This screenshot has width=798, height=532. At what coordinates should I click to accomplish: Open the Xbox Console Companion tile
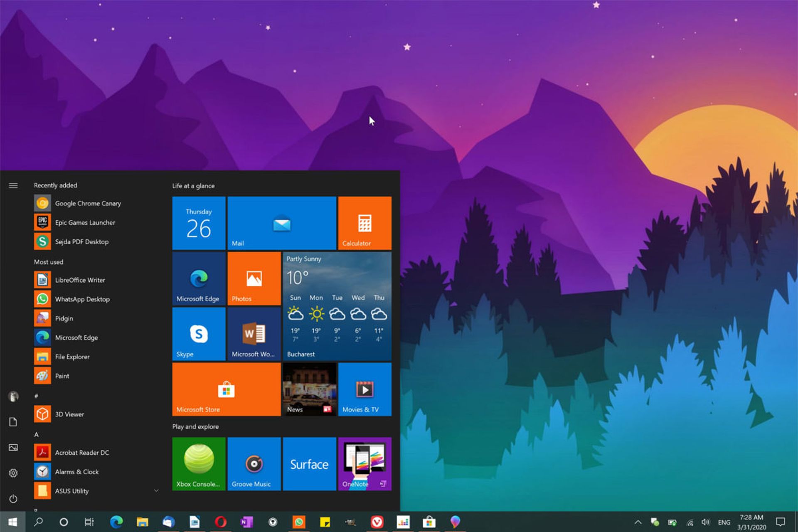[x=199, y=463]
